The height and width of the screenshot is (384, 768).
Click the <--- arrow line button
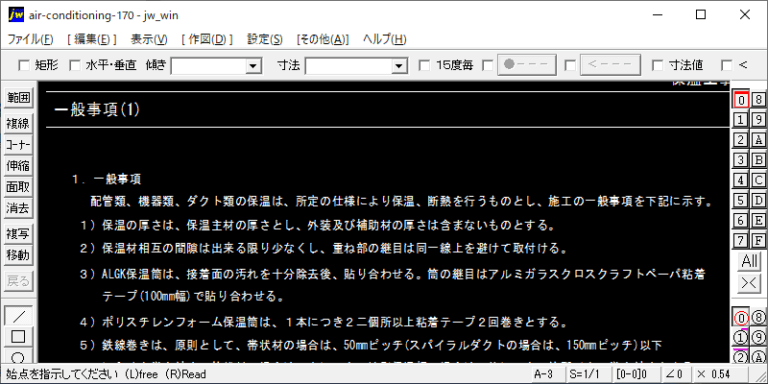(x=610, y=65)
